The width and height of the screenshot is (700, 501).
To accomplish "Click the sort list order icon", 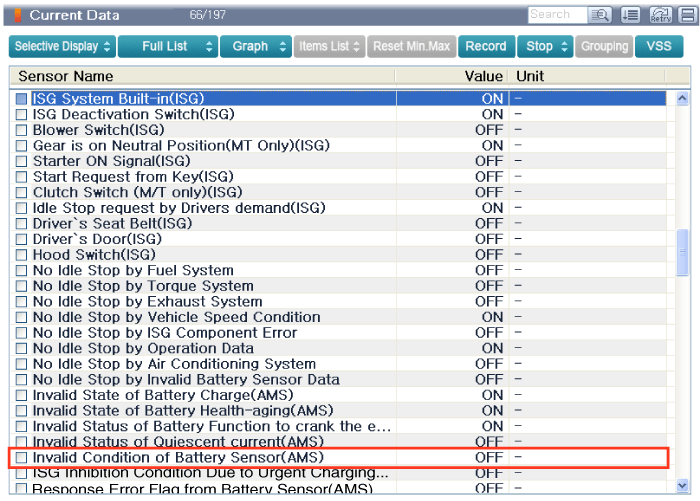I will coord(631,15).
